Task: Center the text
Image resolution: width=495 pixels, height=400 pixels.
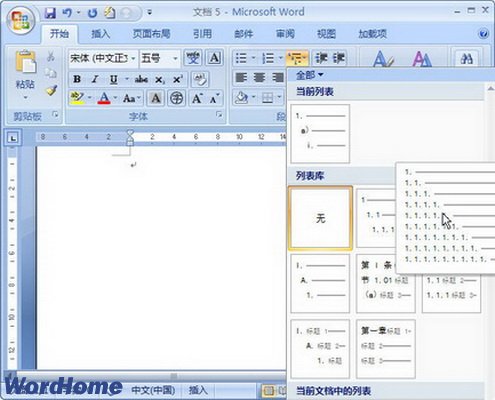Action: [x=259, y=78]
